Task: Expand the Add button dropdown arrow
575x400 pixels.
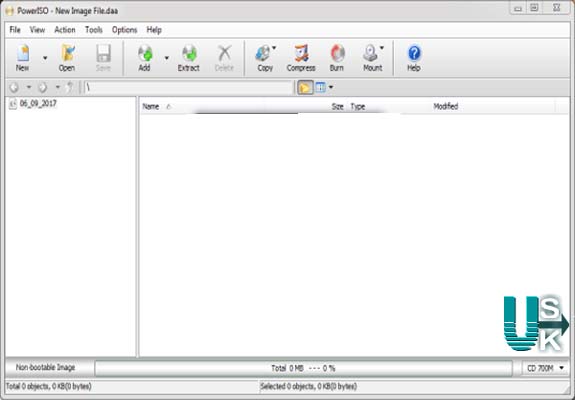Action: 166,58
